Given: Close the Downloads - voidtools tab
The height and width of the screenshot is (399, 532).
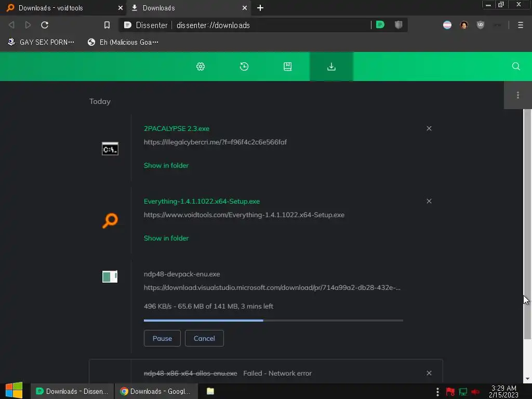Looking at the screenshot, I should (121, 8).
